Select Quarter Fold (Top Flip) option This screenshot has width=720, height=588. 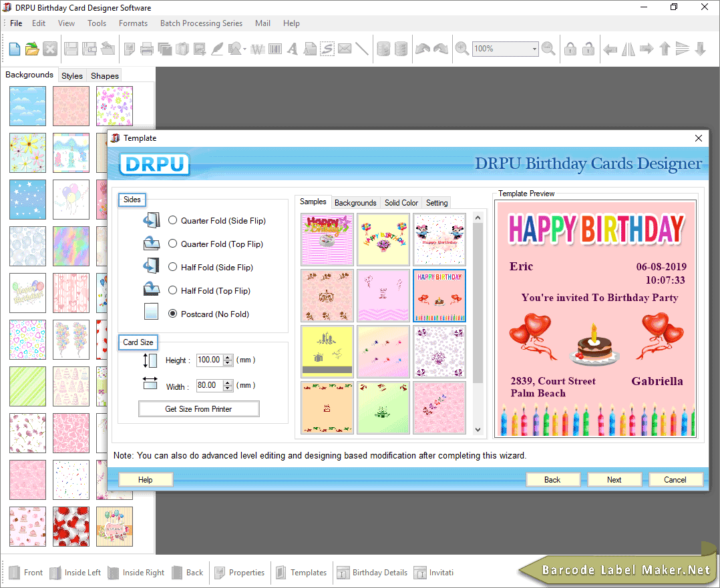click(x=172, y=244)
